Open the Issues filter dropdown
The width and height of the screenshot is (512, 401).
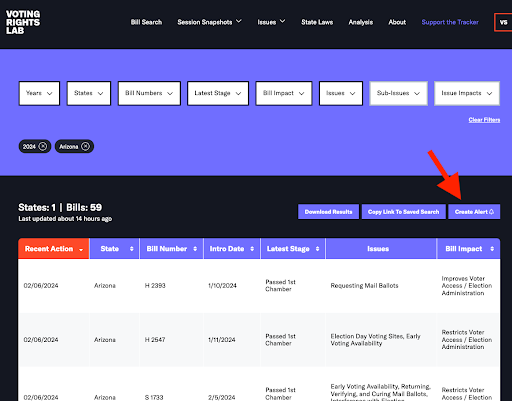(341, 93)
